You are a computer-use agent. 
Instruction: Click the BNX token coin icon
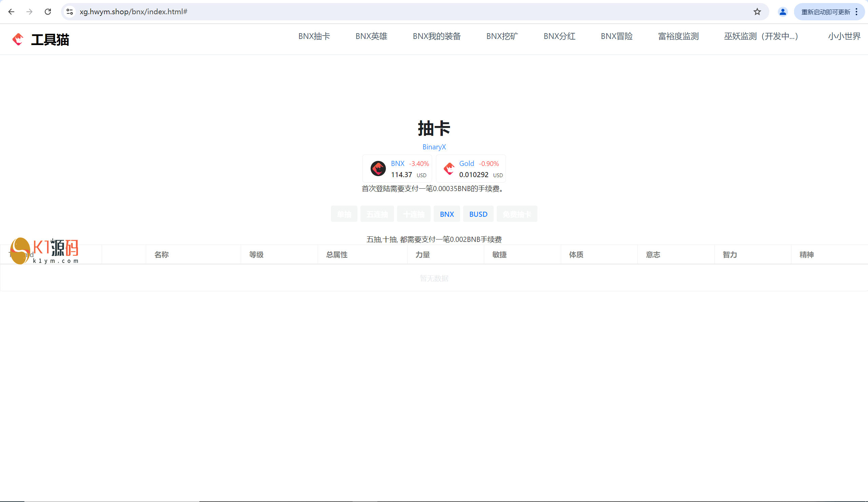click(378, 169)
